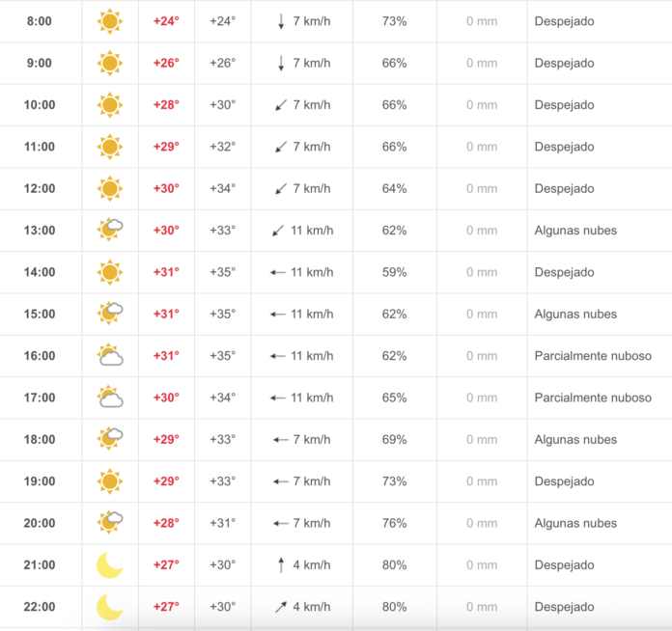The width and height of the screenshot is (672, 631).
Task: Click the 0 mm precipitation at 10:00
Action: 482,105
